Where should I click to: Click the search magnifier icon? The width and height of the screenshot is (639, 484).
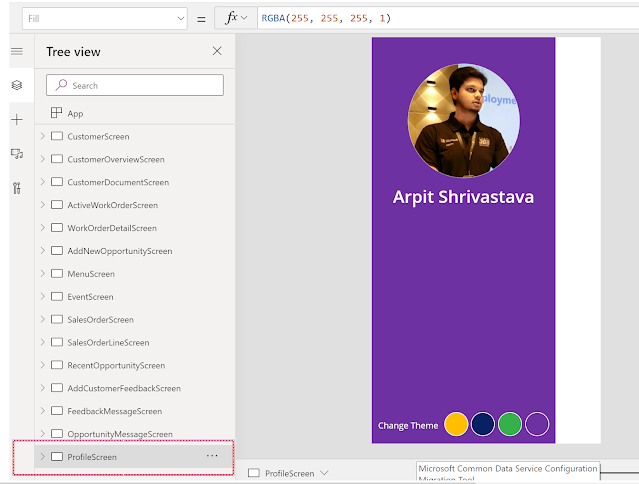61,85
